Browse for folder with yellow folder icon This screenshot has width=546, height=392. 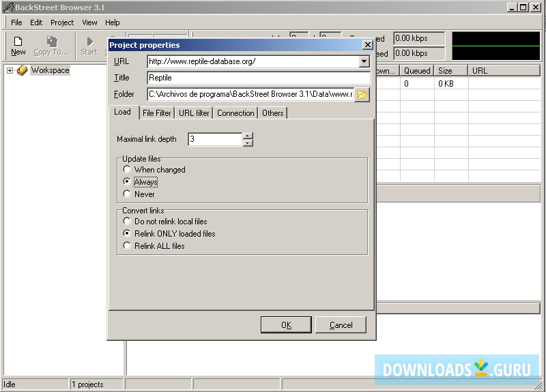(362, 95)
